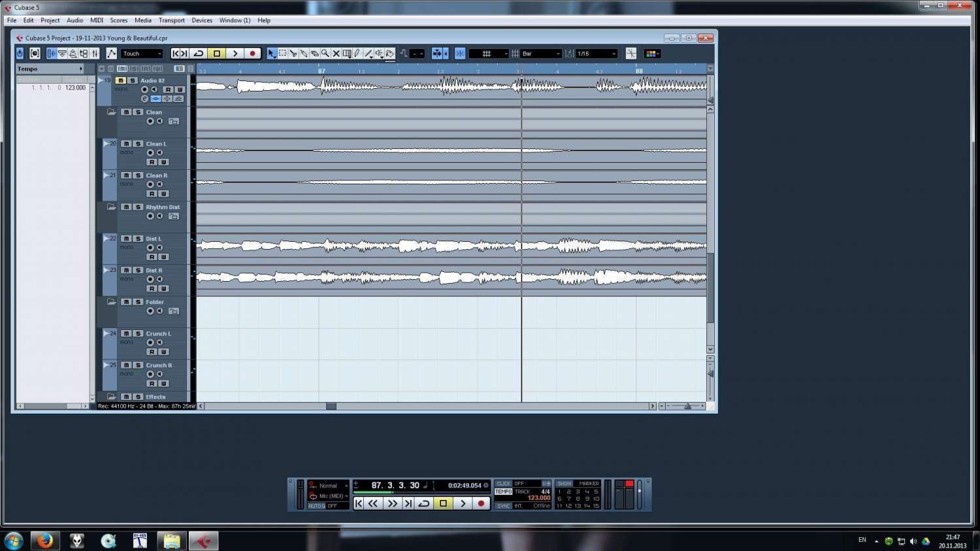Select the Glue tool
The height and width of the screenshot is (551, 980).
(x=304, y=54)
